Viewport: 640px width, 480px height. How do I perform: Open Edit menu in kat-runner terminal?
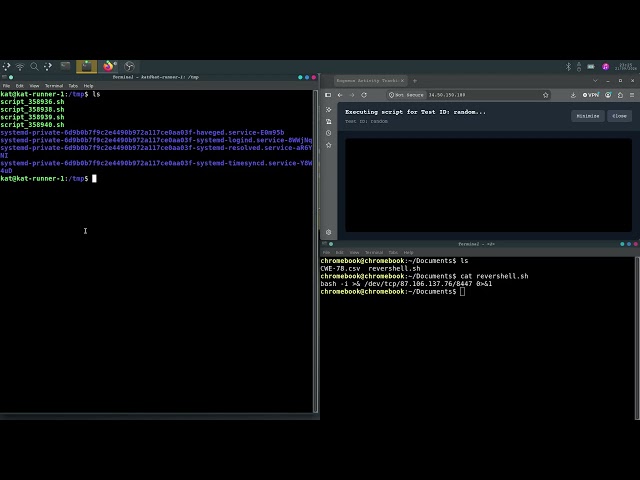[x=20, y=86]
